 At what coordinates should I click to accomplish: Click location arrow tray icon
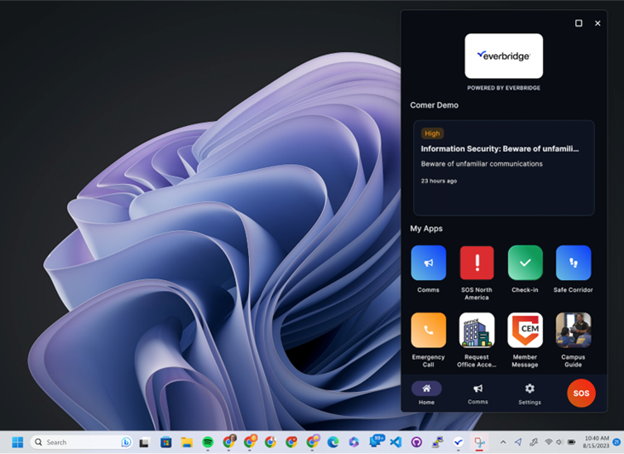coord(518,442)
